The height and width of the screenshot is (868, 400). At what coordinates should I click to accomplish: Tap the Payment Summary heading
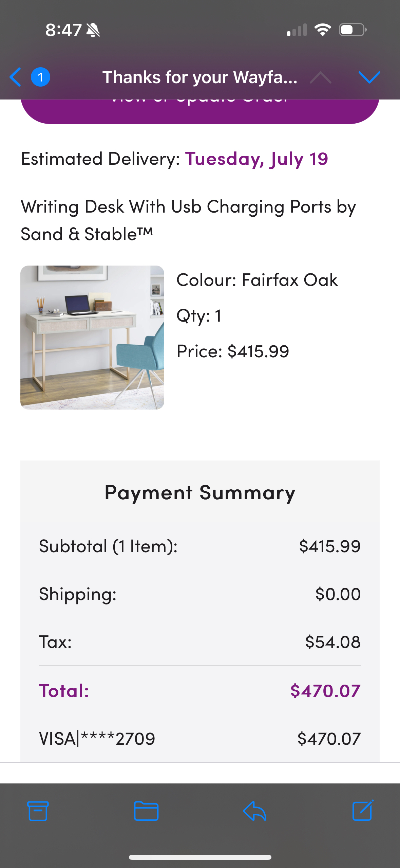(x=200, y=492)
